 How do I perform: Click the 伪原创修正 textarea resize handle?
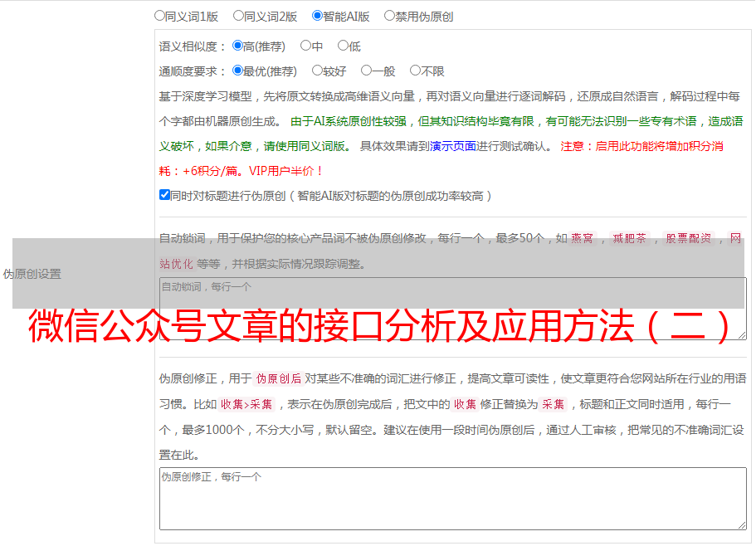742,524
